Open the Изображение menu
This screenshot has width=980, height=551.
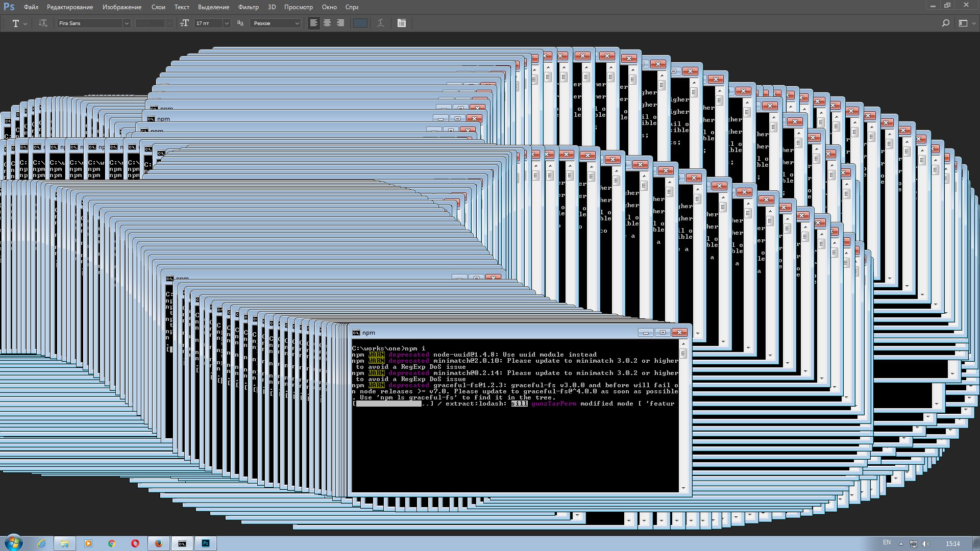coord(122,7)
